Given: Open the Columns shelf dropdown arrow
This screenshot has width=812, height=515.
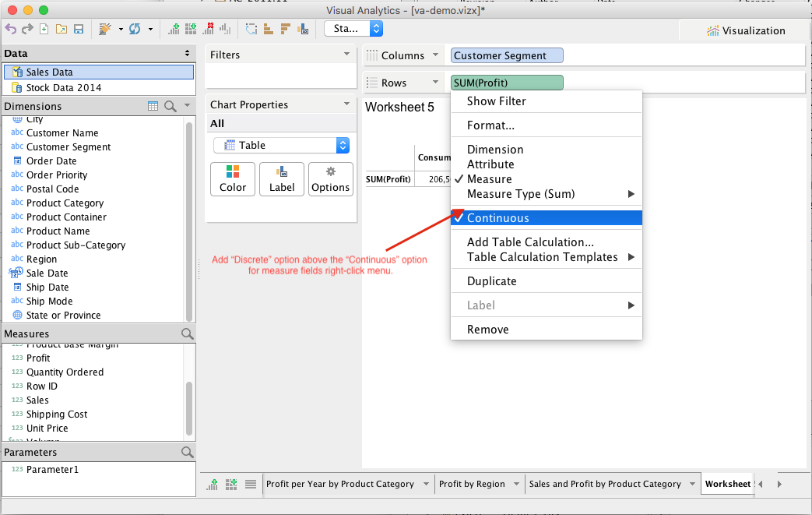Looking at the screenshot, I should point(435,55).
